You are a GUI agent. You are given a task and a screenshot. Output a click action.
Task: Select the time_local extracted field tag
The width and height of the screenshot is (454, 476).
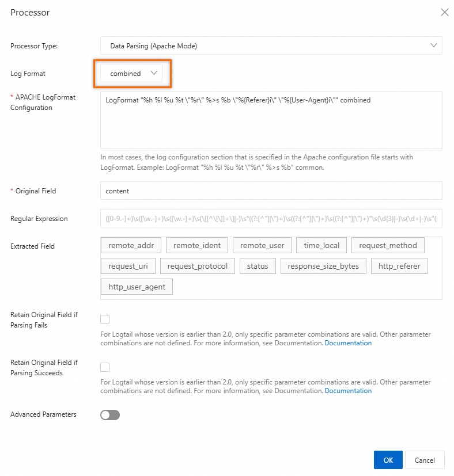[x=321, y=245]
